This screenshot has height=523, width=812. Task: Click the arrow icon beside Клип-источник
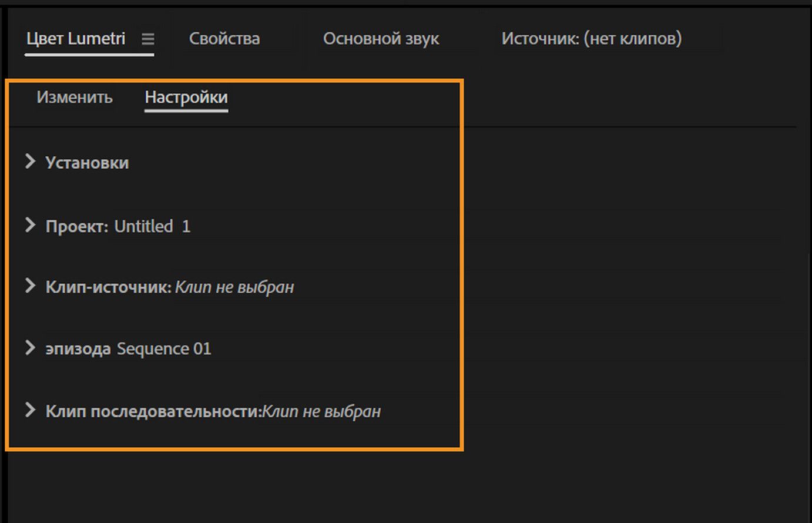click(x=30, y=287)
